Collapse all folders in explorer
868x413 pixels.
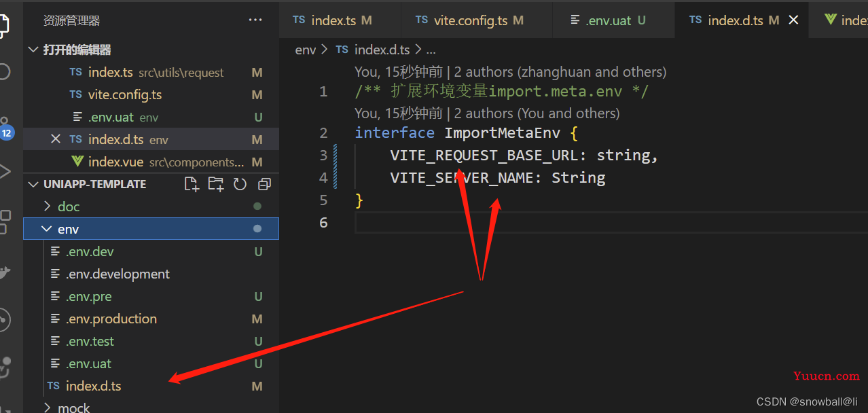tap(264, 184)
